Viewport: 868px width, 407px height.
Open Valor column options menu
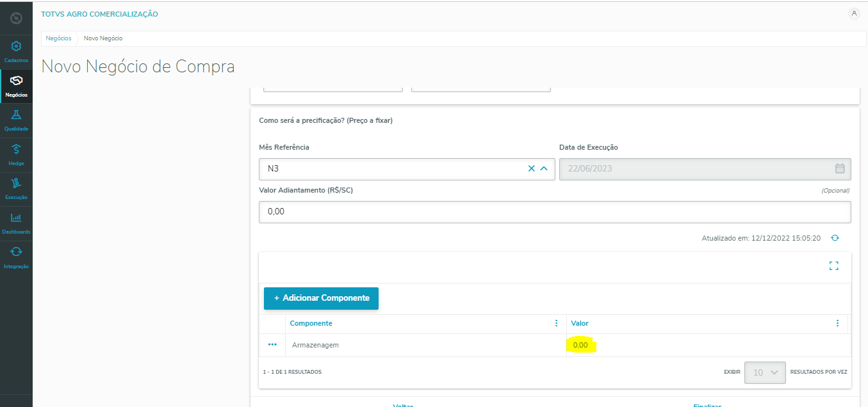coord(837,323)
